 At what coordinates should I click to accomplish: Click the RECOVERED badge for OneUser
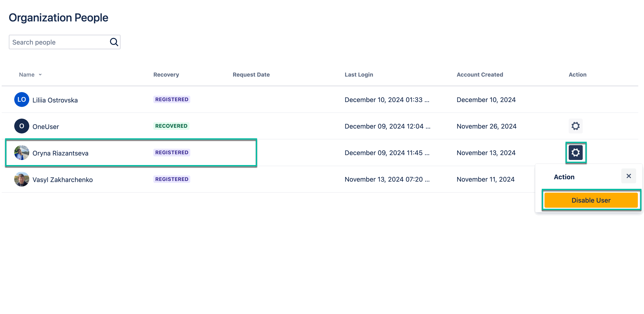tap(171, 126)
